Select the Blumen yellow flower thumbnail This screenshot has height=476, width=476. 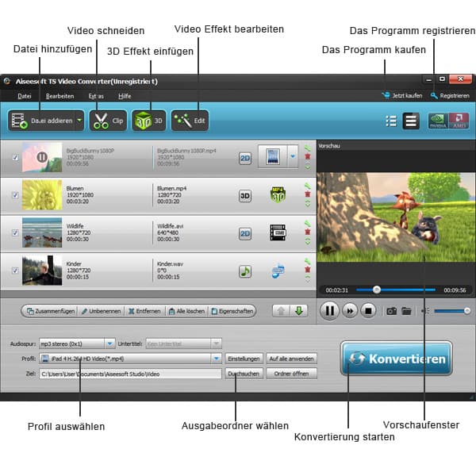click(x=42, y=194)
